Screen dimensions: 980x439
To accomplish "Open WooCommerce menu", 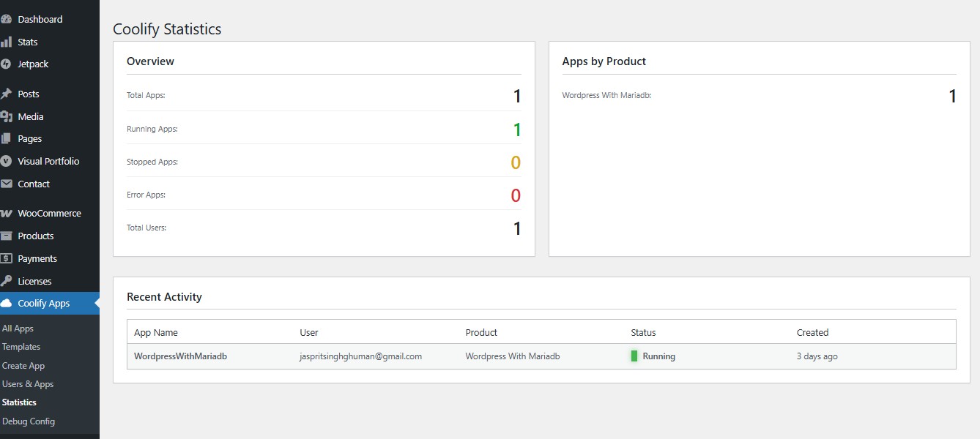I will (50, 213).
